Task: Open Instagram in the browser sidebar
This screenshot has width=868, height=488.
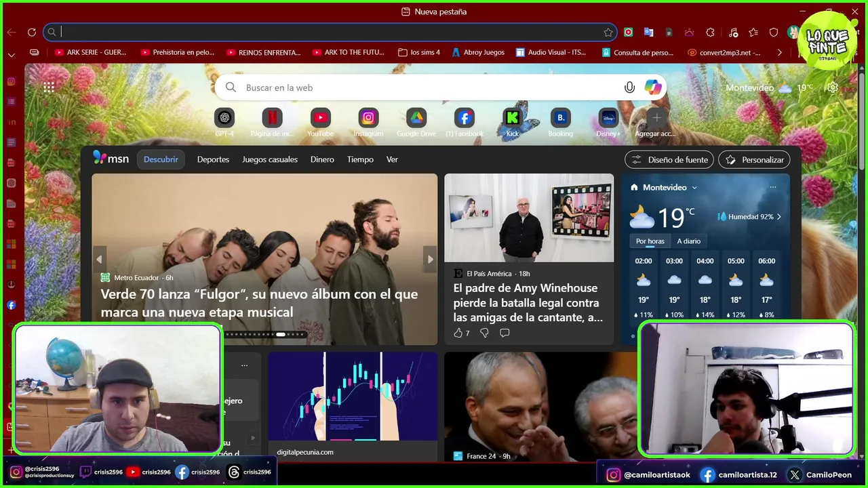Action: pos(12,81)
